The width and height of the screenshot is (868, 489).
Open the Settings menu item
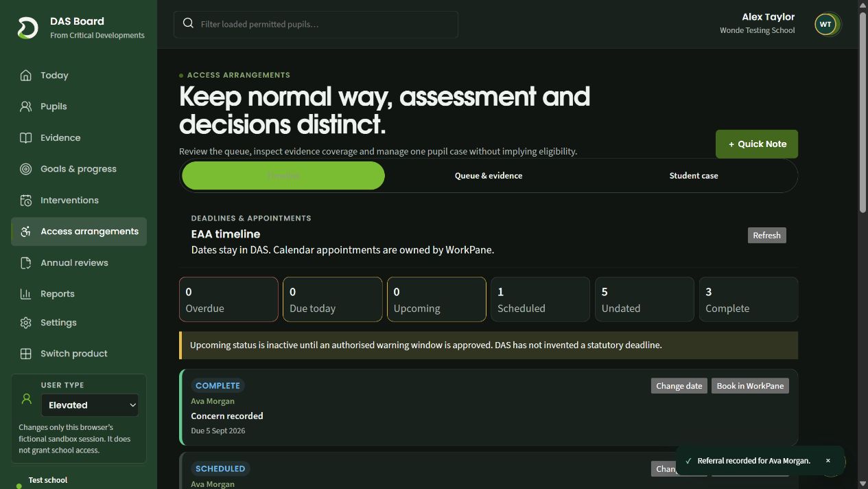[x=79, y=323]
